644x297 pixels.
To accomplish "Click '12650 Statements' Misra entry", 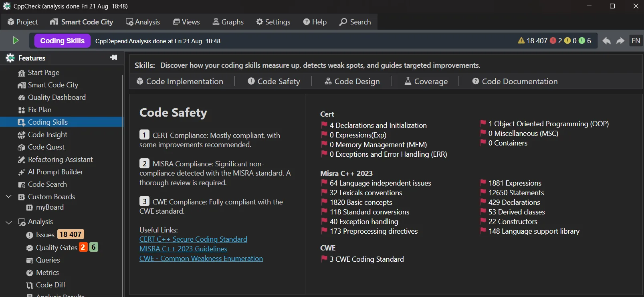I will [516, 193].
